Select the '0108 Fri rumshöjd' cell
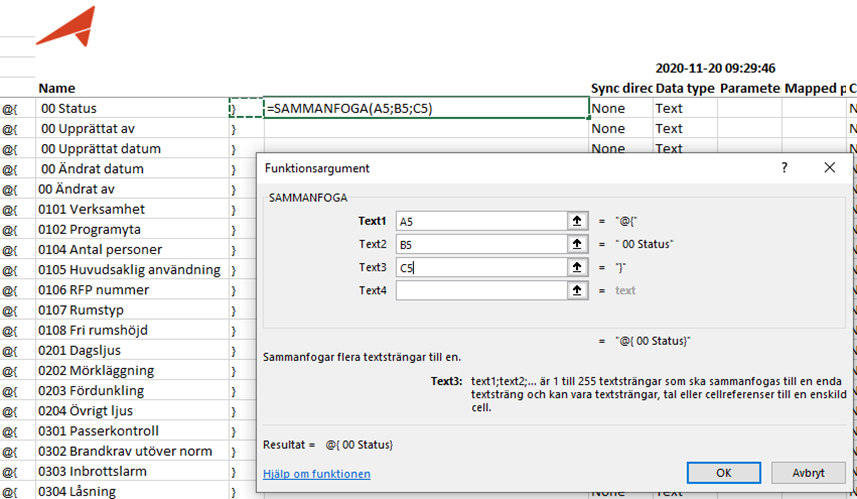 [132, 330]
